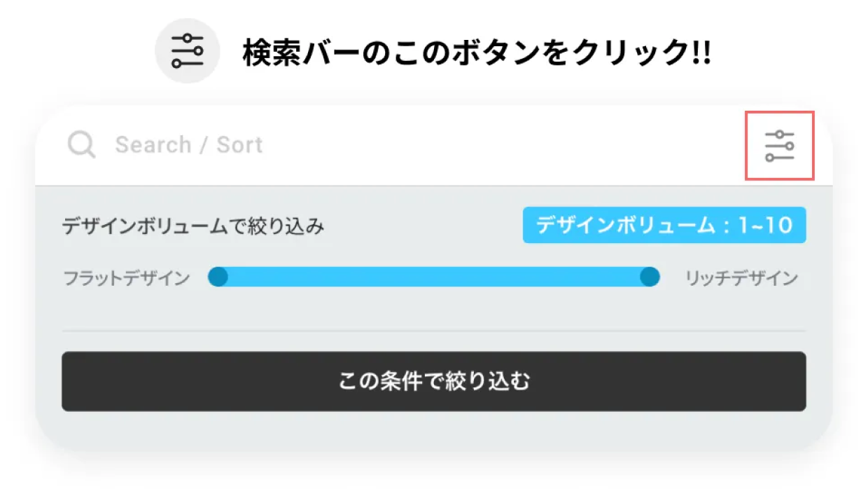
Task: Click the word "Sort" in search placeholder
Action: 239,145
